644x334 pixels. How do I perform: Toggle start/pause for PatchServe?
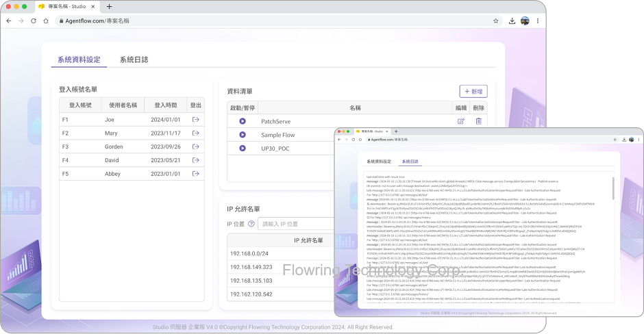tap(243, 121)
